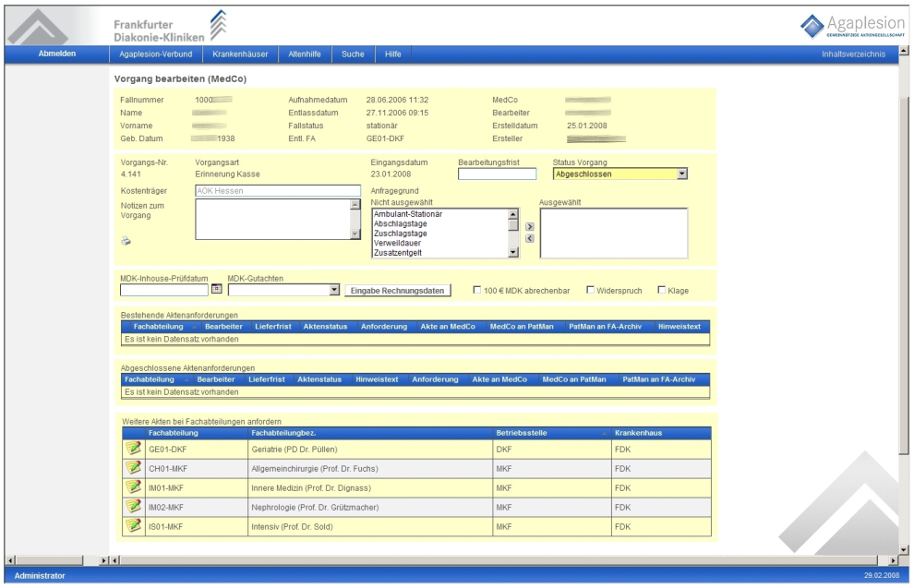Viewport: 914px width, 588px height.
Task: Open the MDK-Gutachten dropdown
Action: 334,290
